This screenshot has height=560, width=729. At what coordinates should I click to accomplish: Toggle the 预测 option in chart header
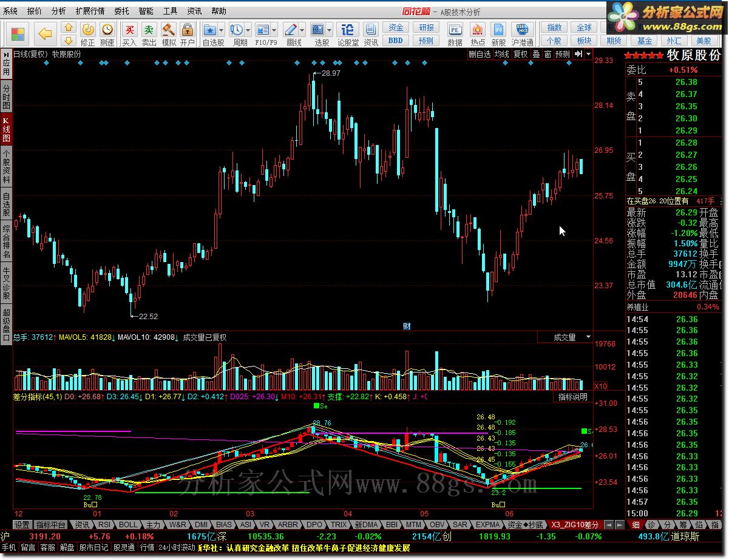pyautogui.click(x=563, y=54)
